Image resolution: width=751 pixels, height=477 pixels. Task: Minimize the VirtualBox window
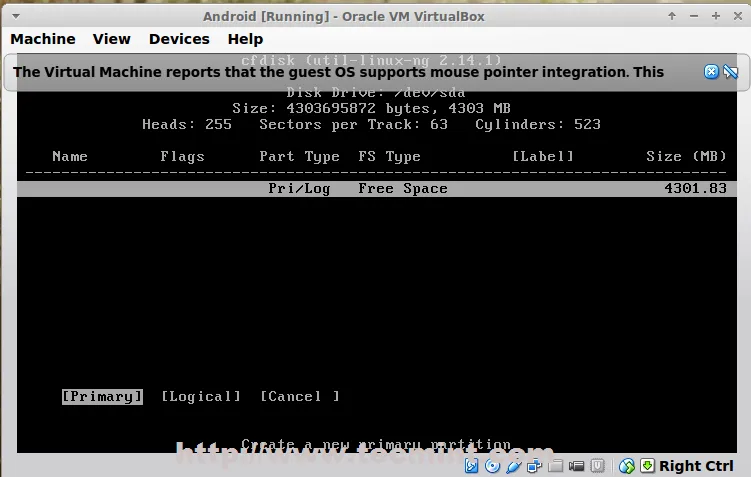694,16
